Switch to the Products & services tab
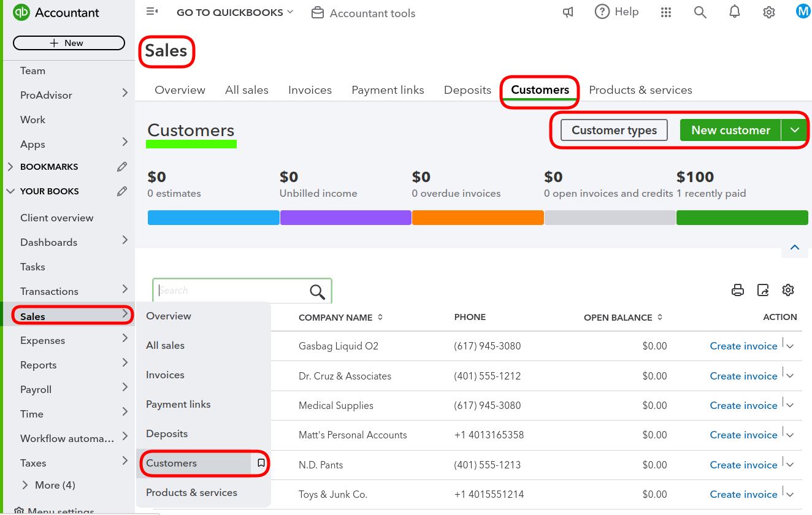Screen dimensions: 812x515 (640, 90)
